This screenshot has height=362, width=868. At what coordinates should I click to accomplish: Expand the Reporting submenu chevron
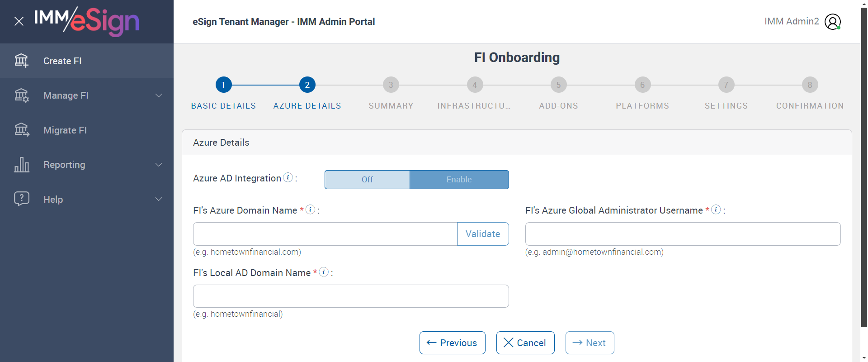pos(159,165)
